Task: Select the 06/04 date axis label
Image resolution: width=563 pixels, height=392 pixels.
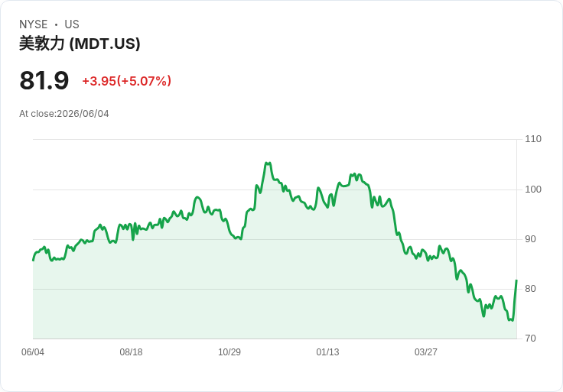Action: [x=33, y=352]
